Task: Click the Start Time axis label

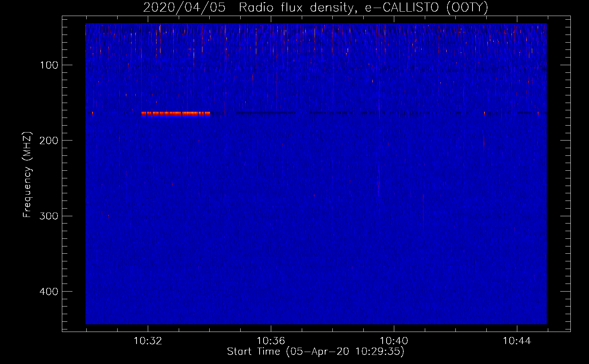Action: click(316, 352)
